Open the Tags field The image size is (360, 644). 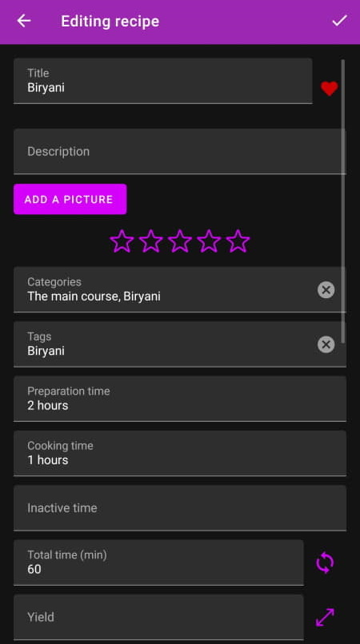pyautogui.click(x=165, y=344)
